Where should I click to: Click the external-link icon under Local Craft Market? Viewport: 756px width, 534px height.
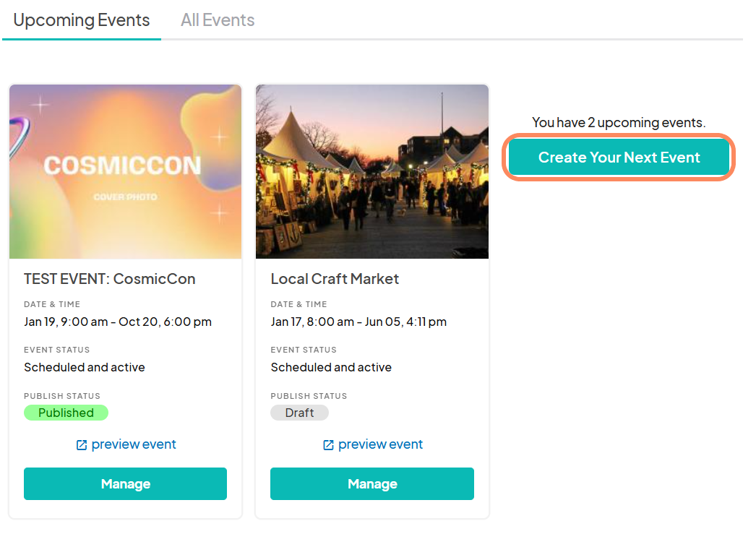tap(328, 445)
